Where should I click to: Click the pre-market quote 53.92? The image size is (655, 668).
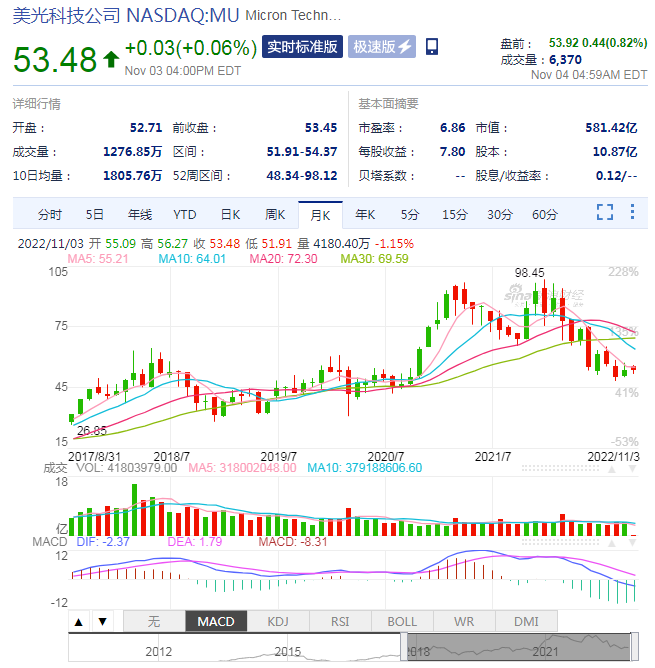click(564, 43)
